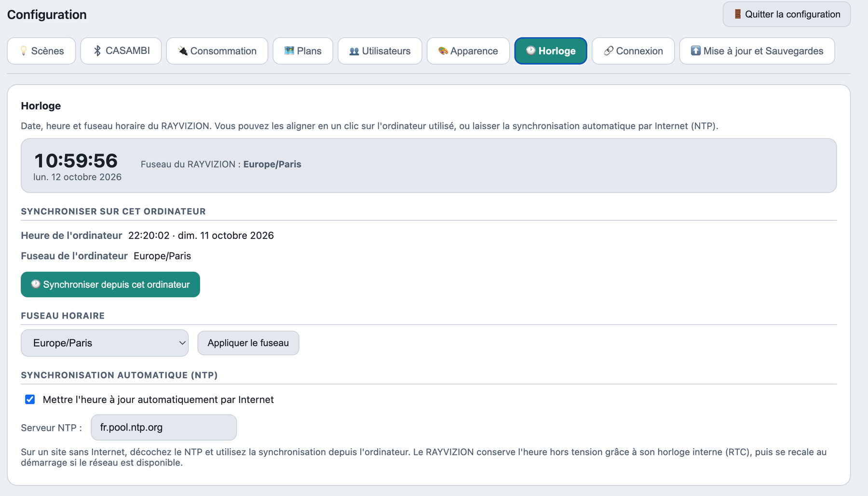Image resolution: width=868 pixels, height=496 pixels.
Task: Open the Consommation tab
Action: click(217, 51)
